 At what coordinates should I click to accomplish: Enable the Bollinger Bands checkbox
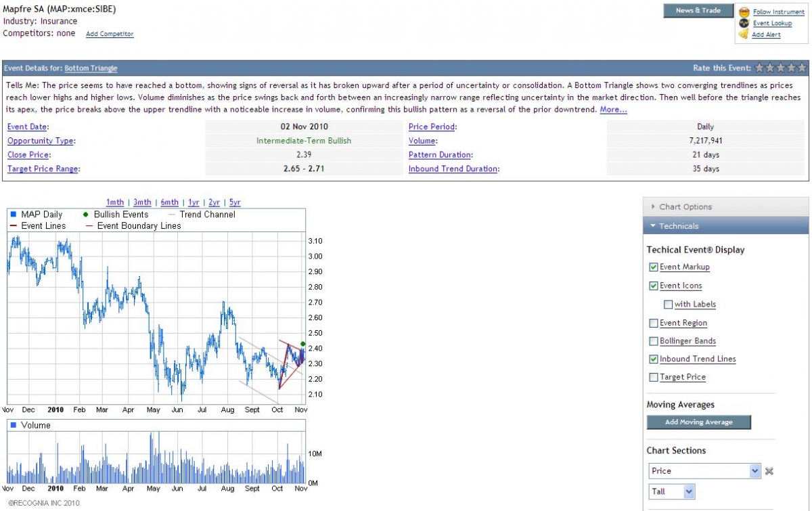(654, 341)
